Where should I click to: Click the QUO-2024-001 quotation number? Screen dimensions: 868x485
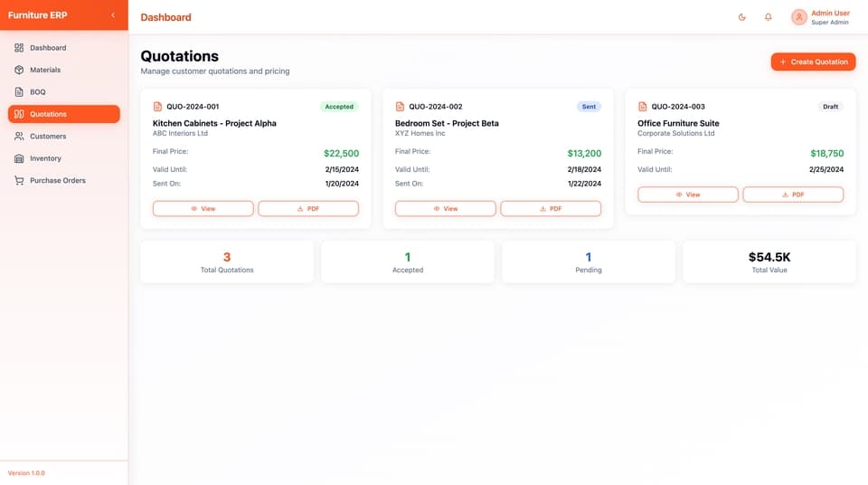[193, 107]
